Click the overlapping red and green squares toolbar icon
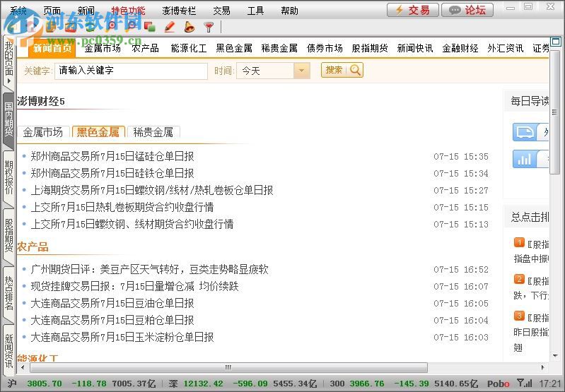 pos(149,27)
